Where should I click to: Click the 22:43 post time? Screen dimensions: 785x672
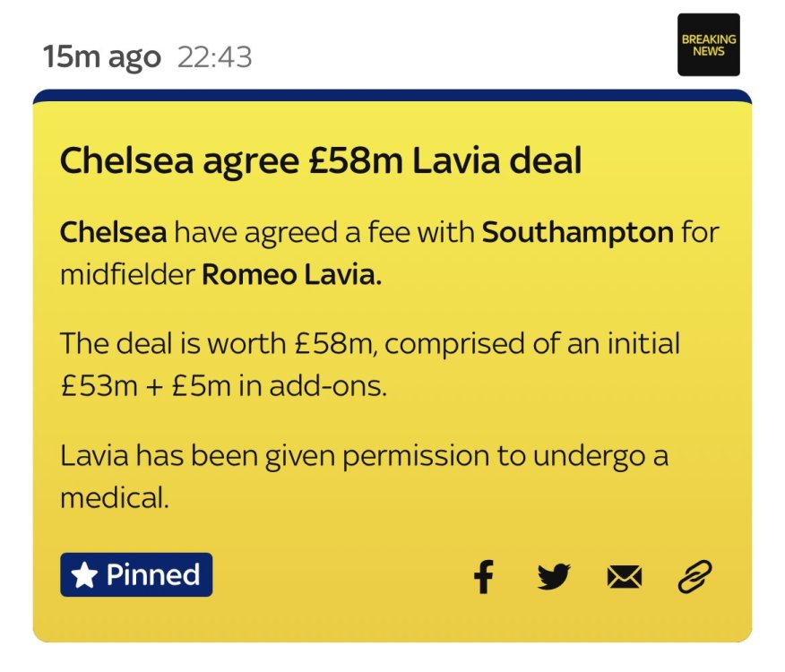tap(215, 57)
